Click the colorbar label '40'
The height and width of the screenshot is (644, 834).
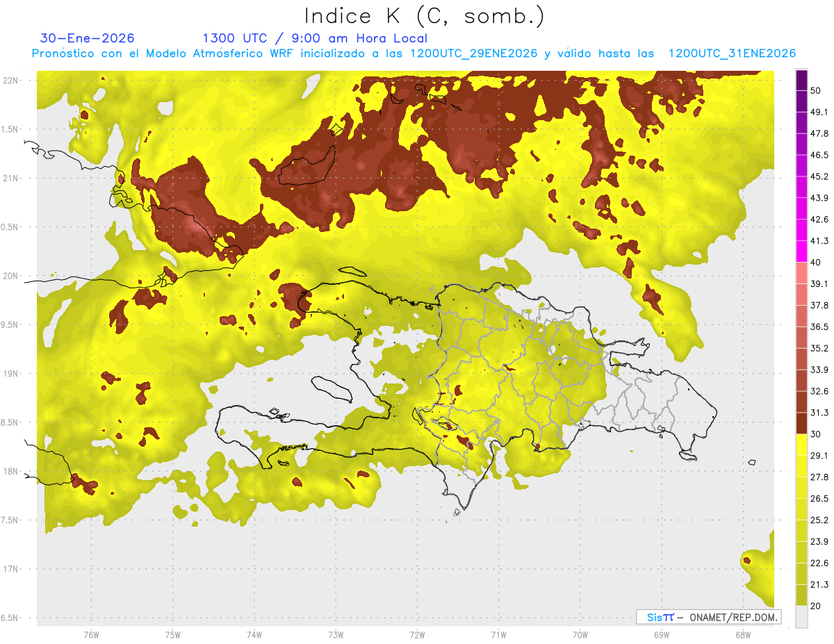pos(817,263)
